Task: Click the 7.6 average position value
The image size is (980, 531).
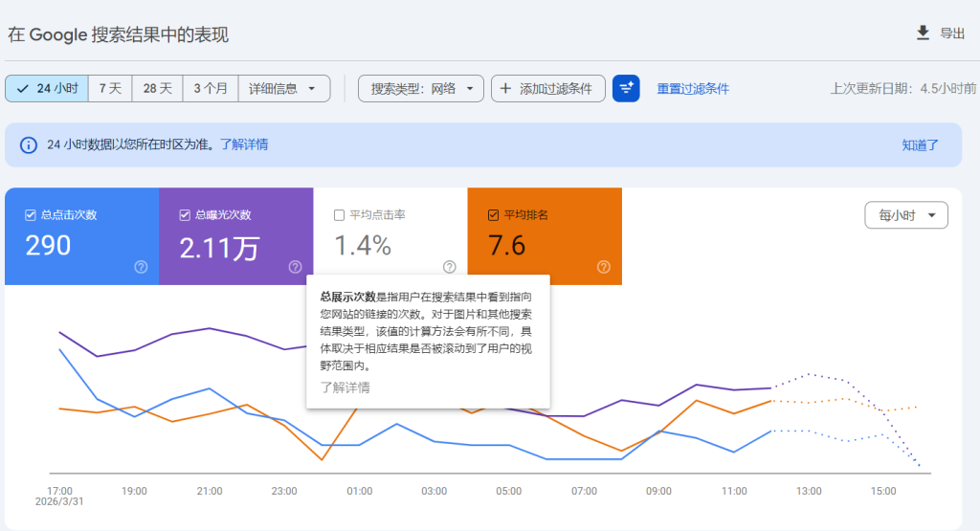Action: 507,246
